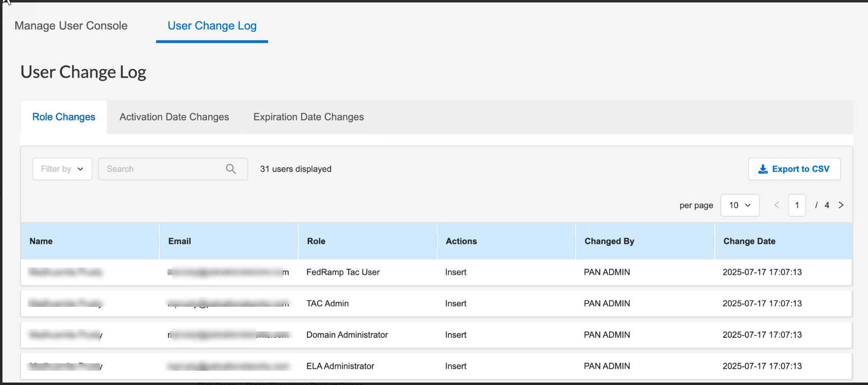Viewport: 868px width, 385px height.
Task: Open the Role Changes tab
Action: click(64, 117)
